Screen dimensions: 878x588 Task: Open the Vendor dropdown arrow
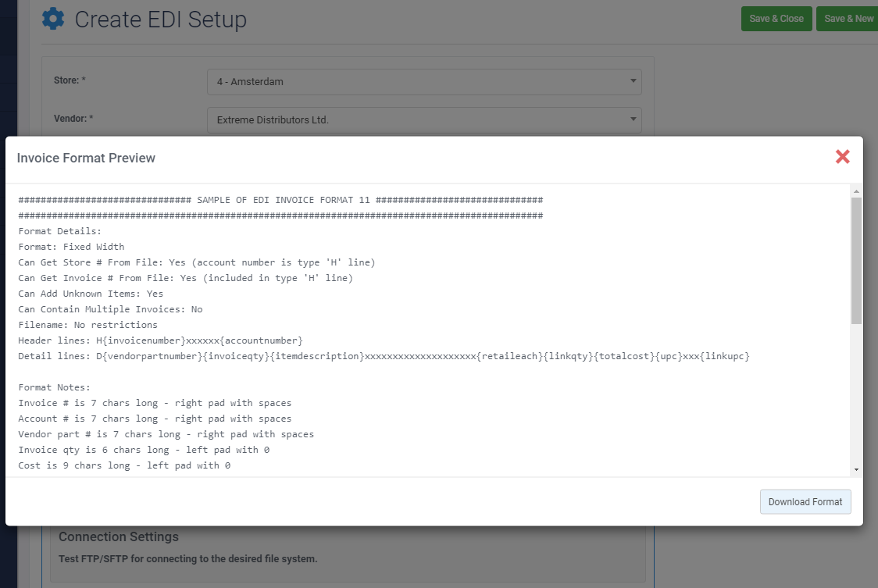point(634,119)
